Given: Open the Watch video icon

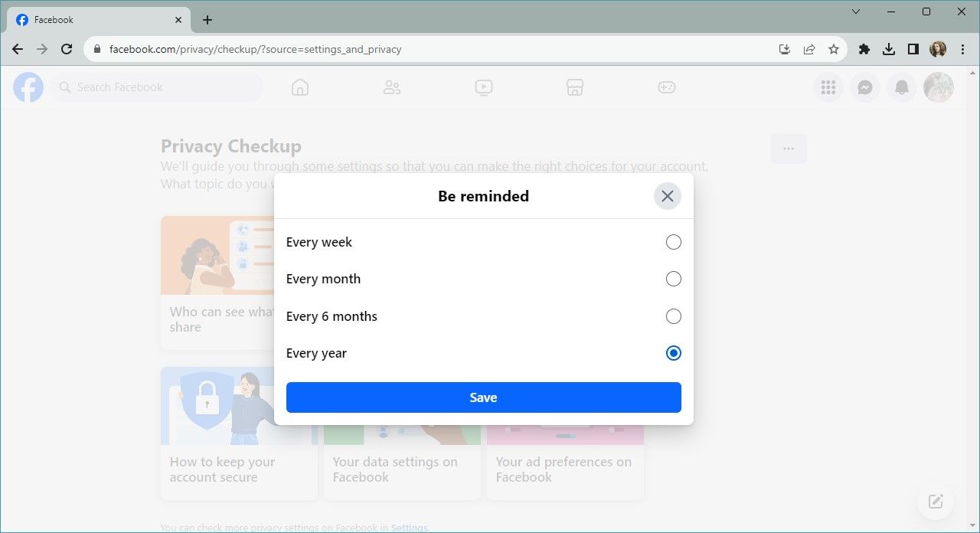Looking at the screenshot, I should (x=483, y=87).
